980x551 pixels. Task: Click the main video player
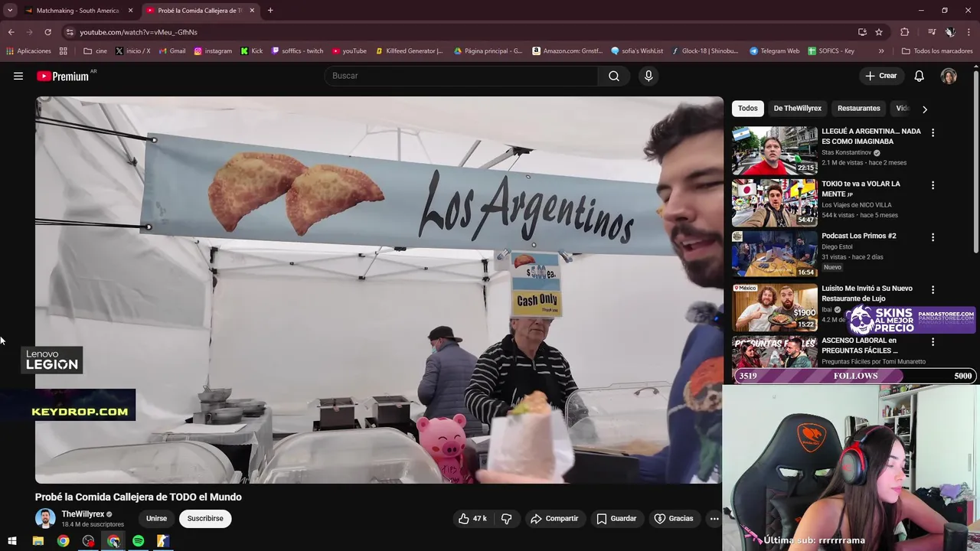(379, 290)
